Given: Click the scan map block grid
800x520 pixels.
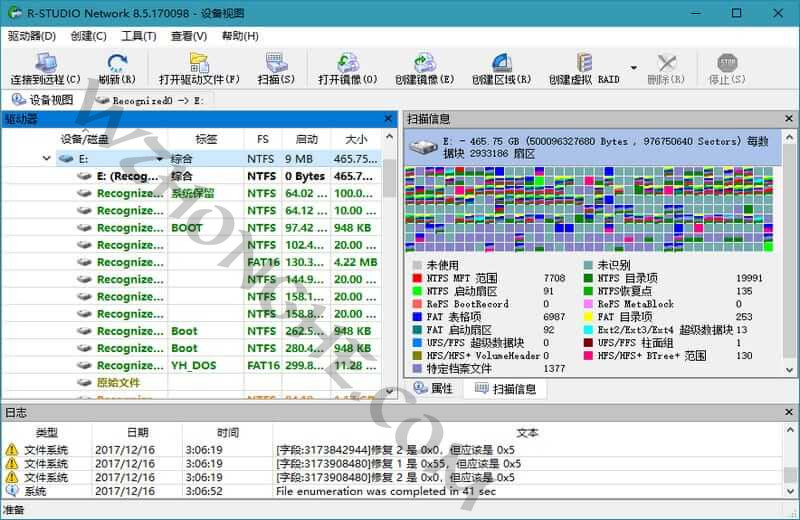Looking at the screenshot, I should pyautogui.click(x=589, y=209).
